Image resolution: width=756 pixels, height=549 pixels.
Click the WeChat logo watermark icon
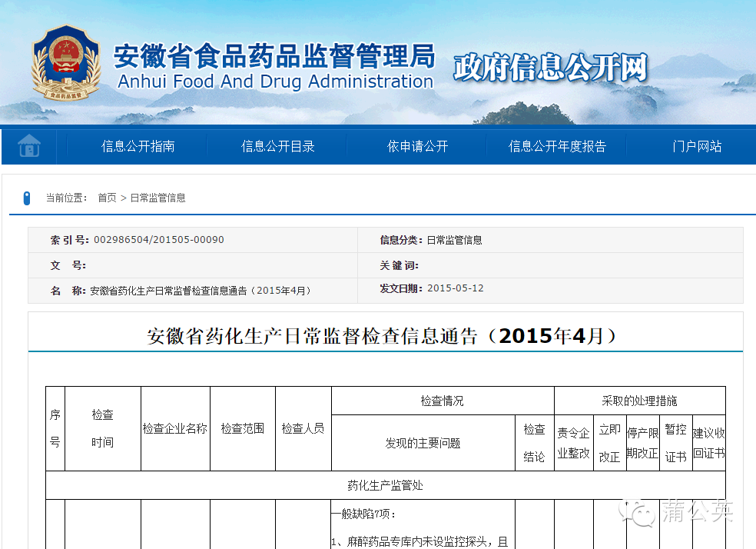click(x=642, y=510)
